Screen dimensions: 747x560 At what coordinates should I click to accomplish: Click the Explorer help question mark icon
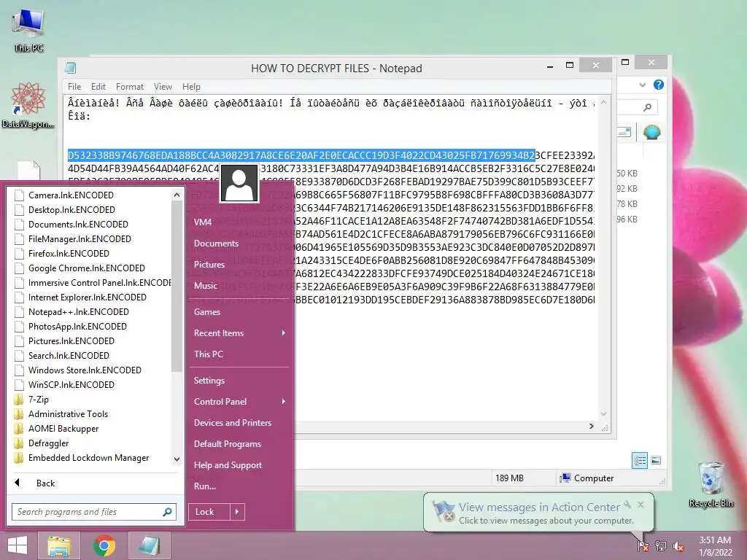click(x=659, y=85)
